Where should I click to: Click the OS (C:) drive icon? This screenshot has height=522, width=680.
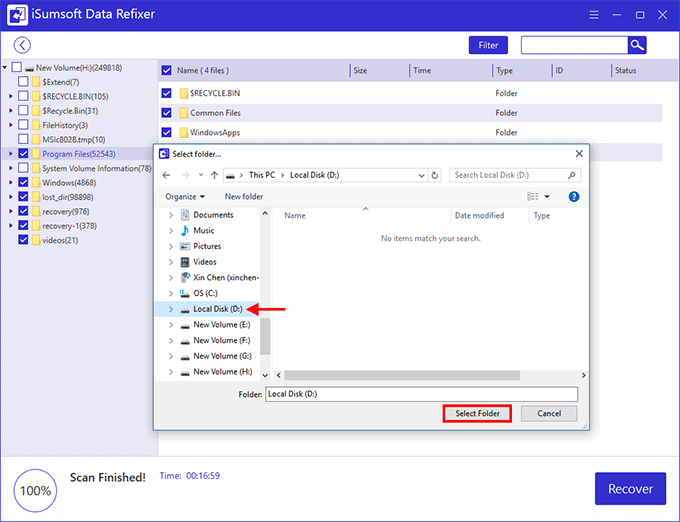(185, 294)
